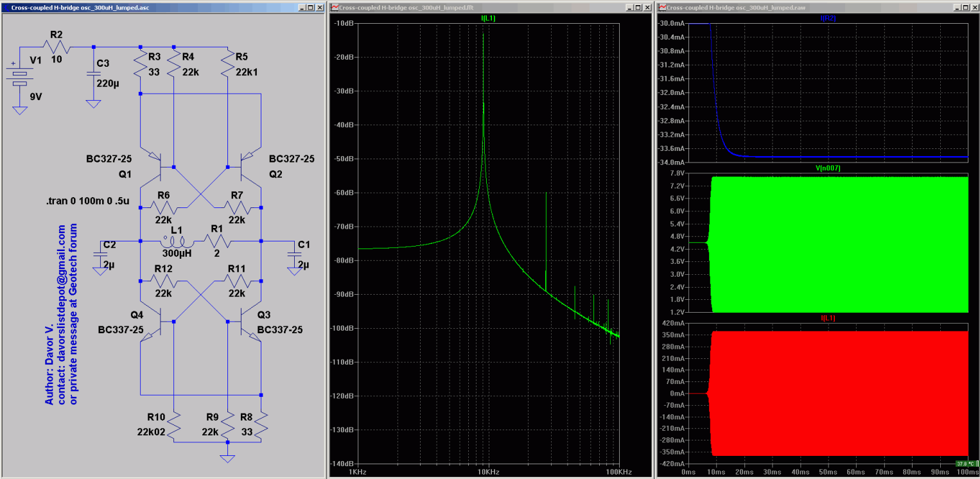This screenshot has width=980, height=479.
Task: Click the blue I(R2) trace label
Action: click(828, 19)
